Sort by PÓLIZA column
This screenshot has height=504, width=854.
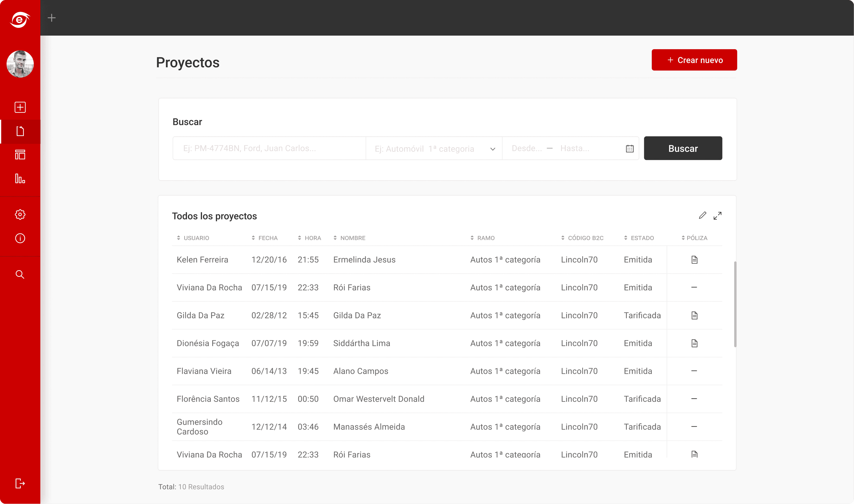click(x=694, y=238)
